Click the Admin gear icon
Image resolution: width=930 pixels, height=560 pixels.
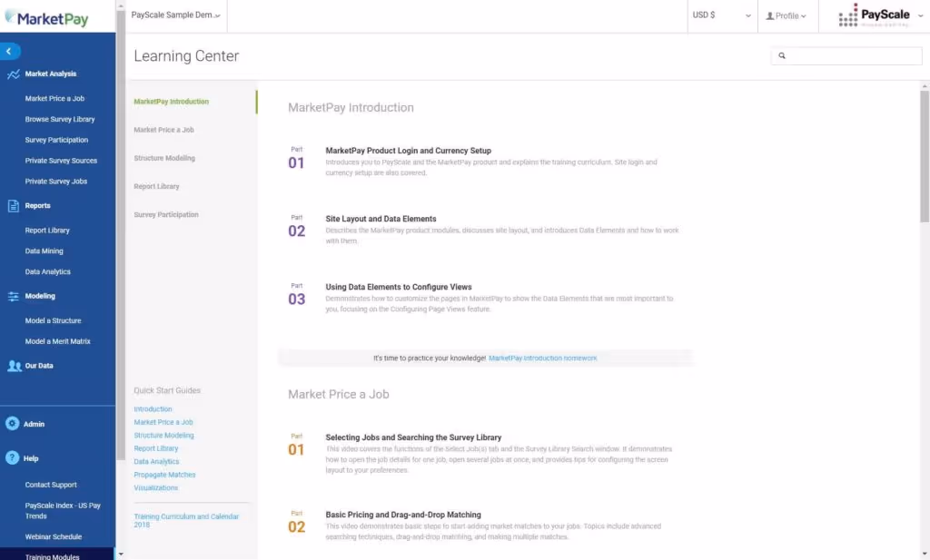tap(11, 423)
